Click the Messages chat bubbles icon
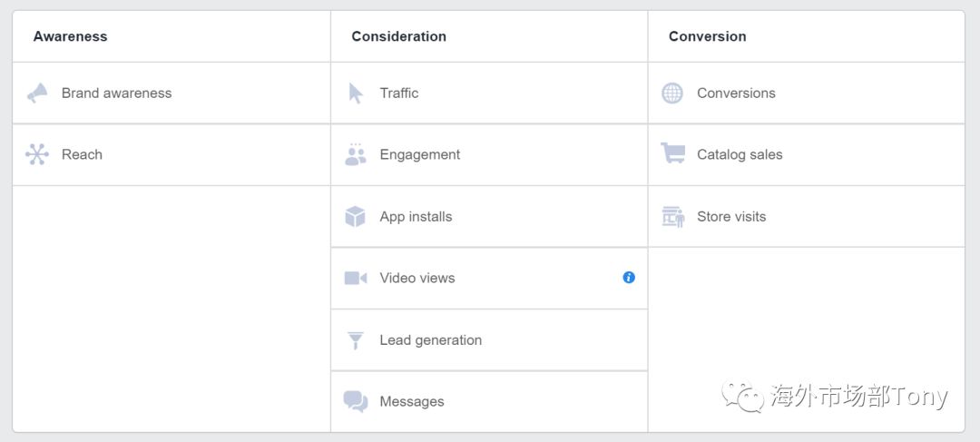The width and height of the screenshot is (980, 442). (356, 402)
